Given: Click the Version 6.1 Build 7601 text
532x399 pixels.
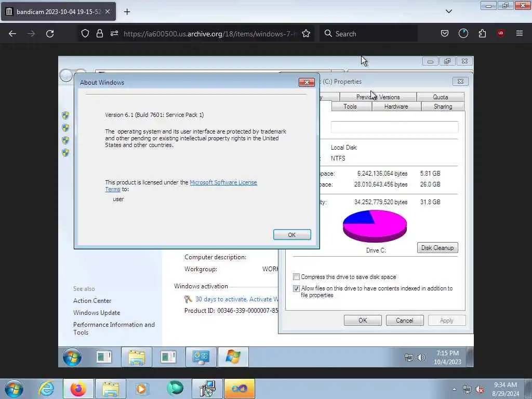Looking at the screenshot, I should coord(154,115).
